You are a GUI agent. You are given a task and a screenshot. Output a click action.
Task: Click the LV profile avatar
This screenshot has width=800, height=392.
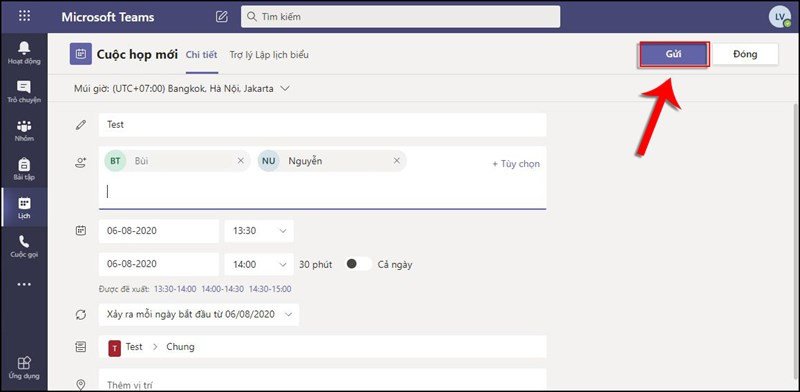(x=780, y=16)
